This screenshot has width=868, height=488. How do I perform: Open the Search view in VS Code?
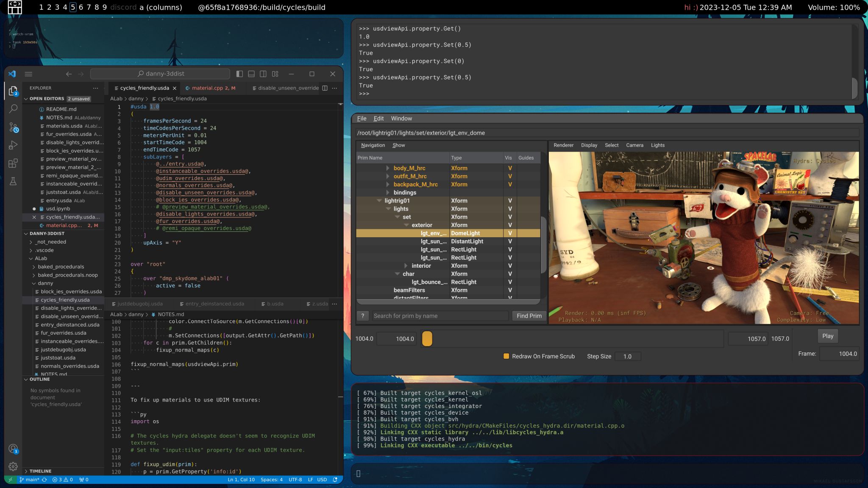[x=13, y=109]
